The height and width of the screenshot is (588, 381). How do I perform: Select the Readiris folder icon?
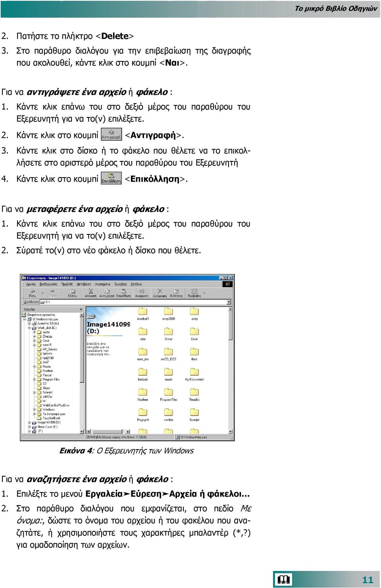(x=194, y=392)
